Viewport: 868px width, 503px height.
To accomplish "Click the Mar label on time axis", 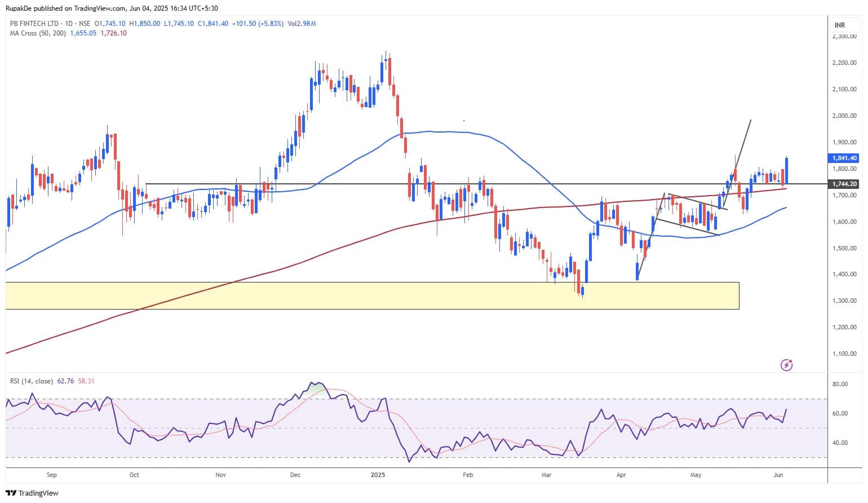I will tap(546, 475).
